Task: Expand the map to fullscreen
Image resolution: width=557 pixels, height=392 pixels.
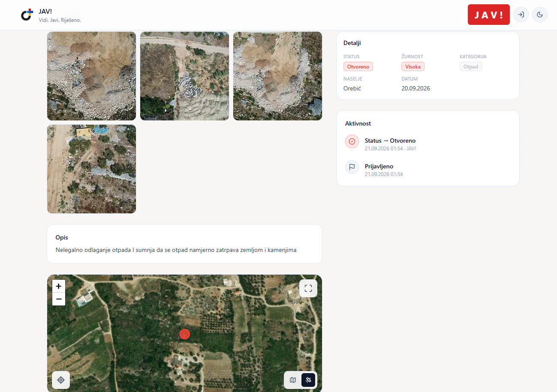Action: [x=308, y=288]
